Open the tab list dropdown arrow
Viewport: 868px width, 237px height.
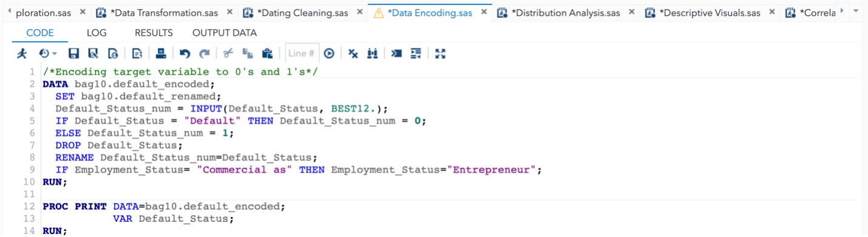[x=856, y=12]
